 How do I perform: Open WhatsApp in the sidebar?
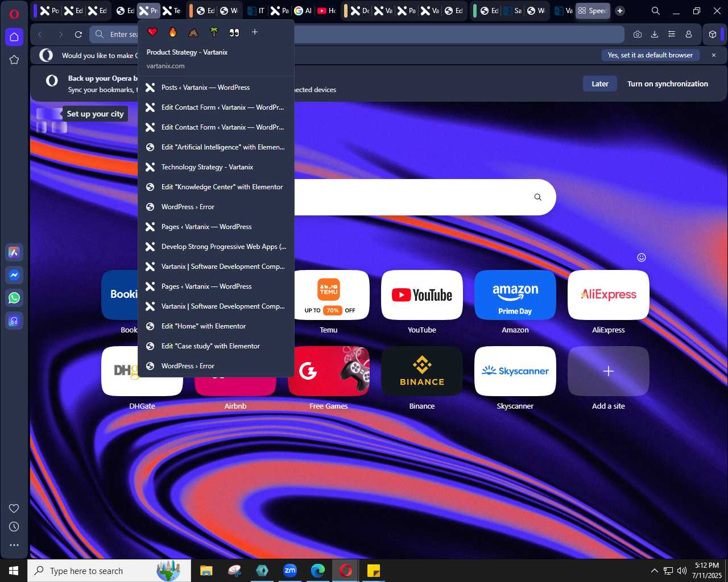14,298
